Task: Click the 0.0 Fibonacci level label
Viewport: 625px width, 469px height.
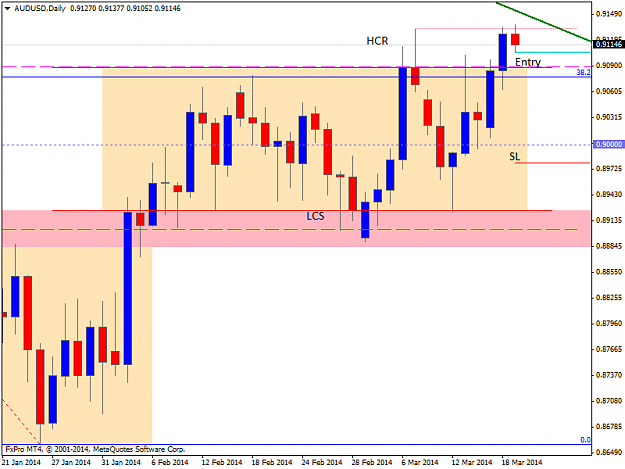Action: [586, 440]
